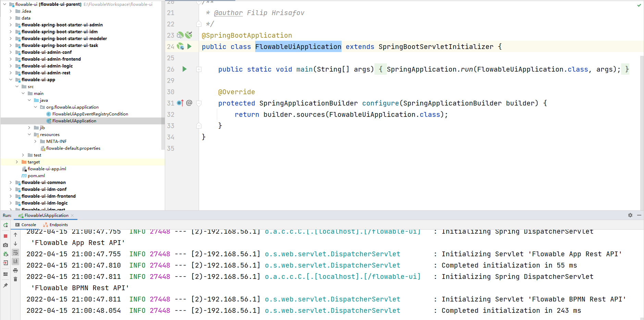The width and height of the screenshot is (644, 320).
Task: Click the highlighted FlowableUiApplication class name
Action: [x=298, y=47]
